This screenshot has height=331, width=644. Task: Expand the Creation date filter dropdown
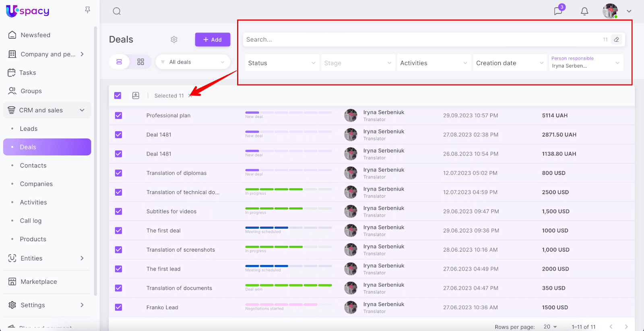509,63
